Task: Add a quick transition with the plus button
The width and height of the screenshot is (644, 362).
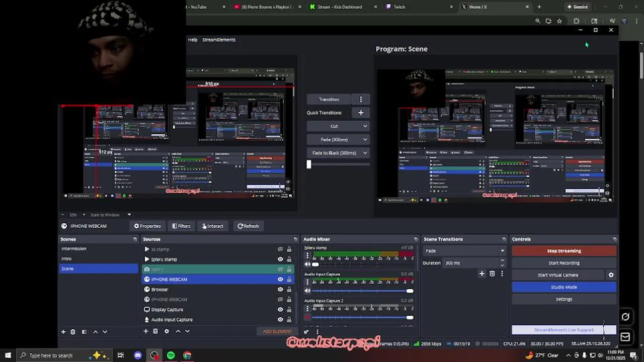Action: point(361,113)
